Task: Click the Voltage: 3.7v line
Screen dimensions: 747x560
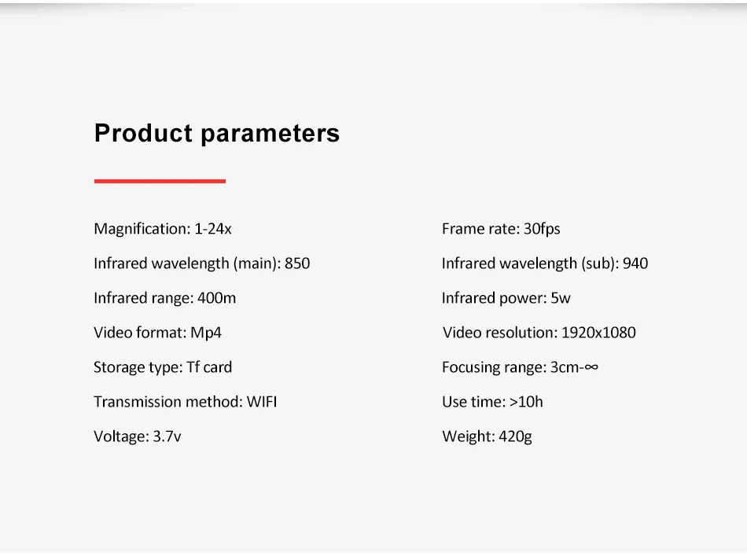Action: [x=137, y=437]
